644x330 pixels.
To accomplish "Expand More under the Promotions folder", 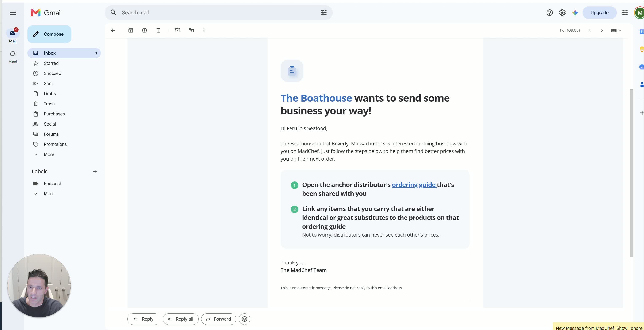I will pos(49,154).
